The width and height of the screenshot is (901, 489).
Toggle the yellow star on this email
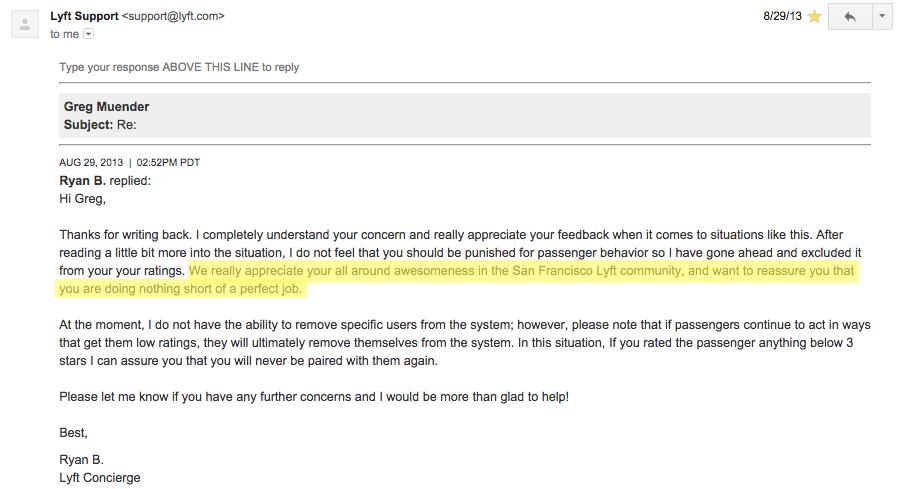814,17
